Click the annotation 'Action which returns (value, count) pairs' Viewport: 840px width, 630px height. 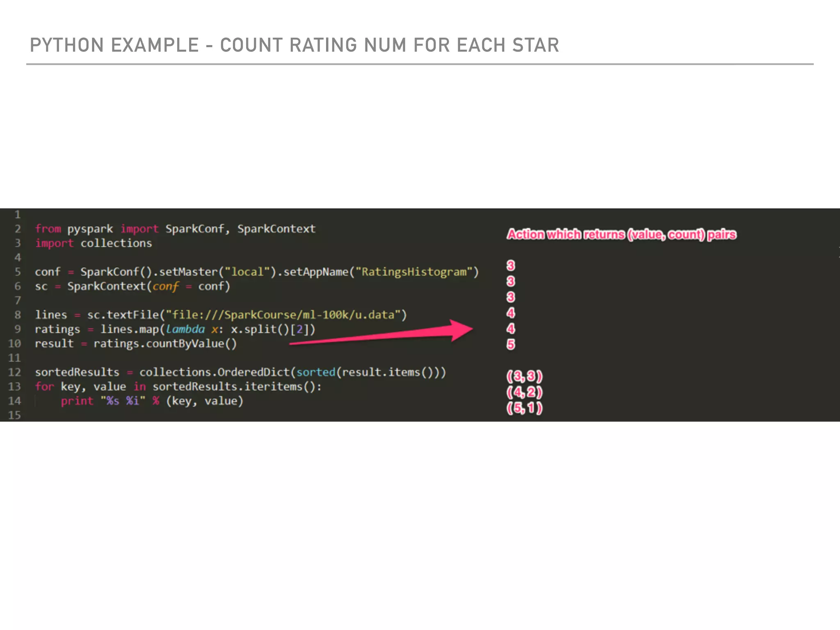click(622, 235)
